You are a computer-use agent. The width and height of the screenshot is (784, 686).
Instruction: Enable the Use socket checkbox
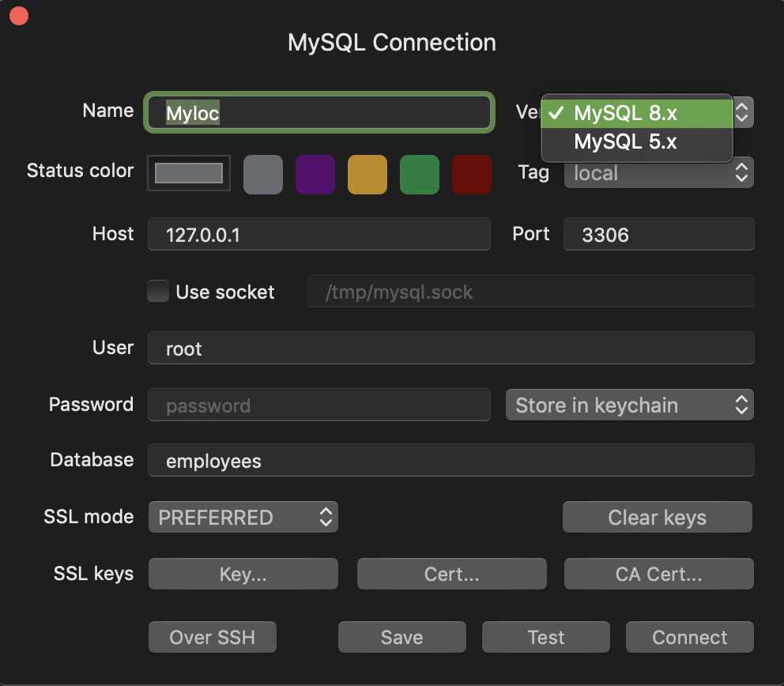[x=158, y=291]
